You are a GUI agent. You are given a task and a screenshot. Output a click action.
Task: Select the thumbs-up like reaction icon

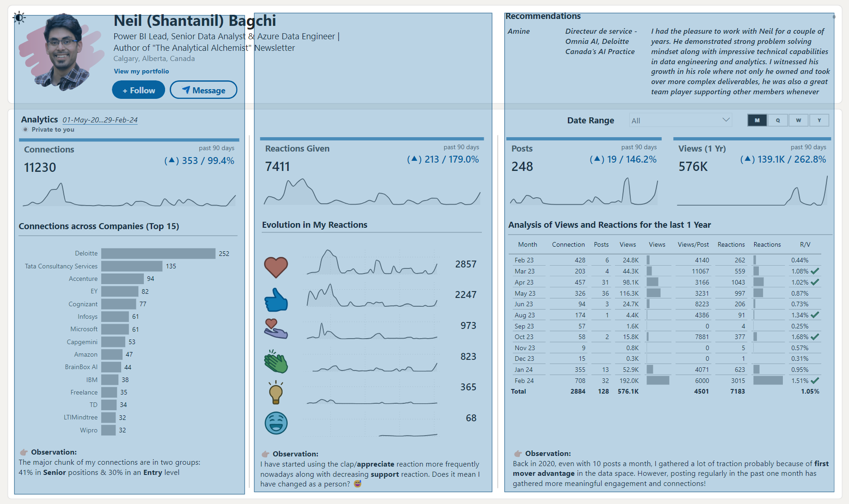tap(276, 300)
